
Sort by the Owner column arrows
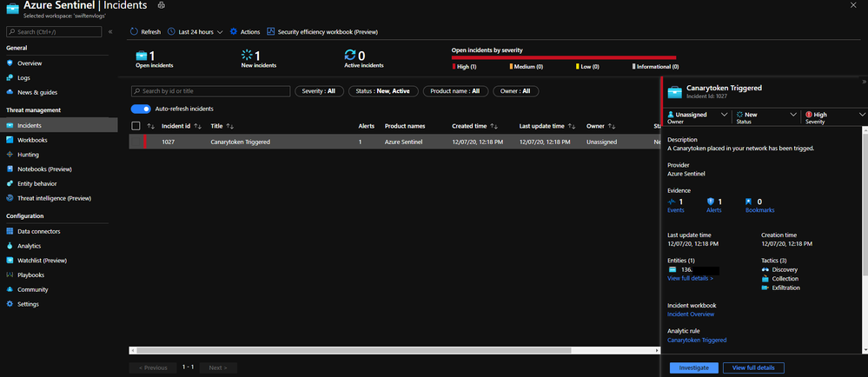tap(612, 126)
